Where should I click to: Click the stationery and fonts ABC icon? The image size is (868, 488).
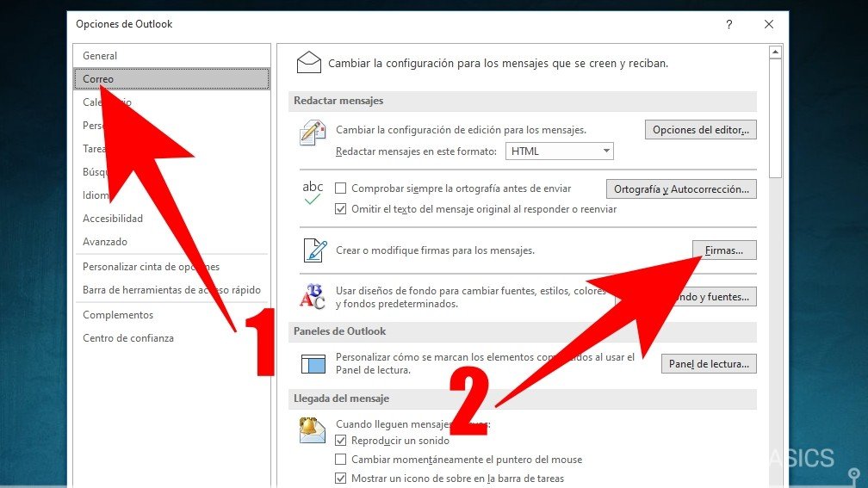(x=313, y=297)
